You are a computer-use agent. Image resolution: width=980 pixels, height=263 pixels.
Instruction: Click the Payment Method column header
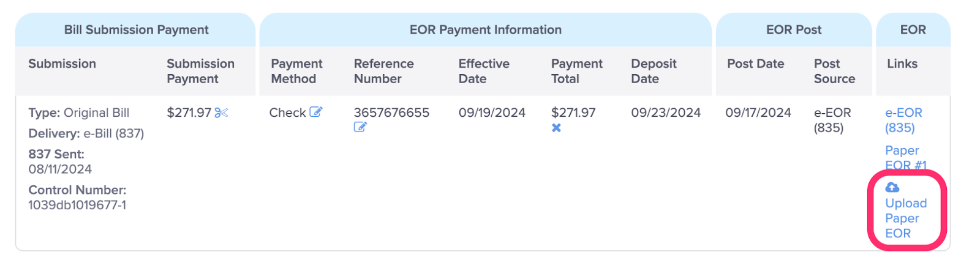click(296, 71)
